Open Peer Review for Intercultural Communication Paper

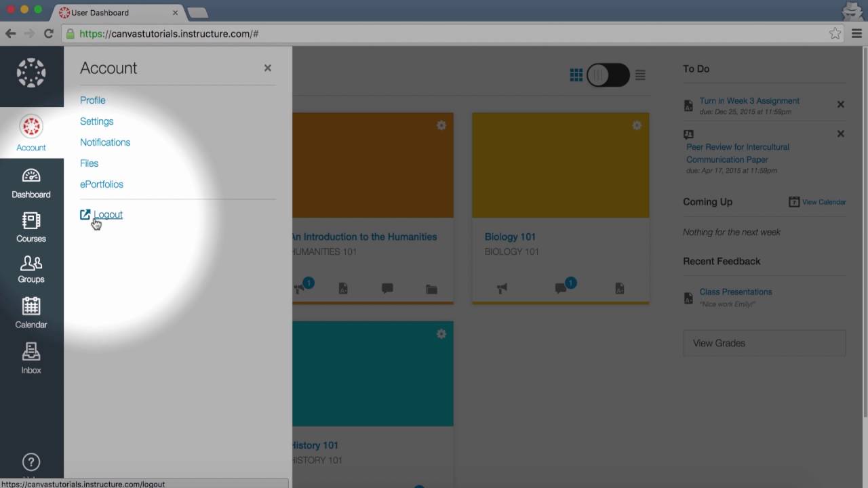[x=738, y=153]
